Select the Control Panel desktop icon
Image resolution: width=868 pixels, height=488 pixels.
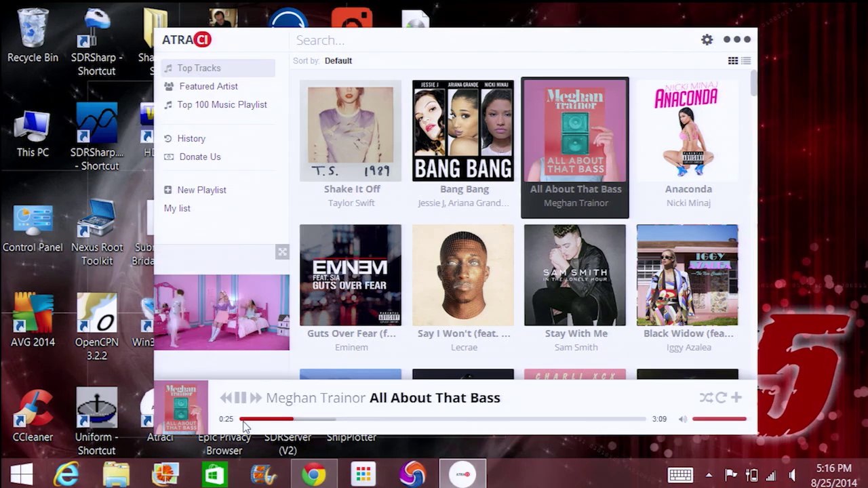pos(33,227)
